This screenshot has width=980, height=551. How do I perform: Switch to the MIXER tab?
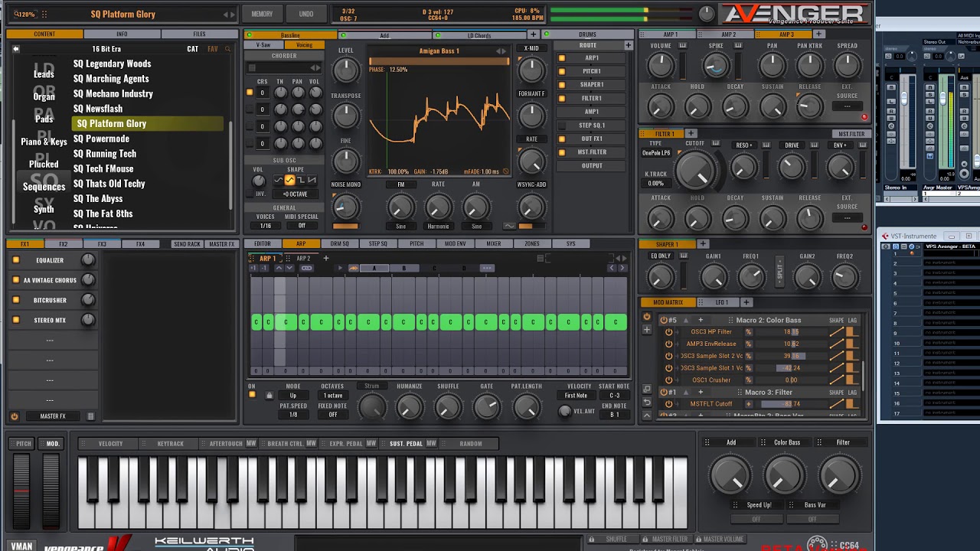[x=493, y=244]
